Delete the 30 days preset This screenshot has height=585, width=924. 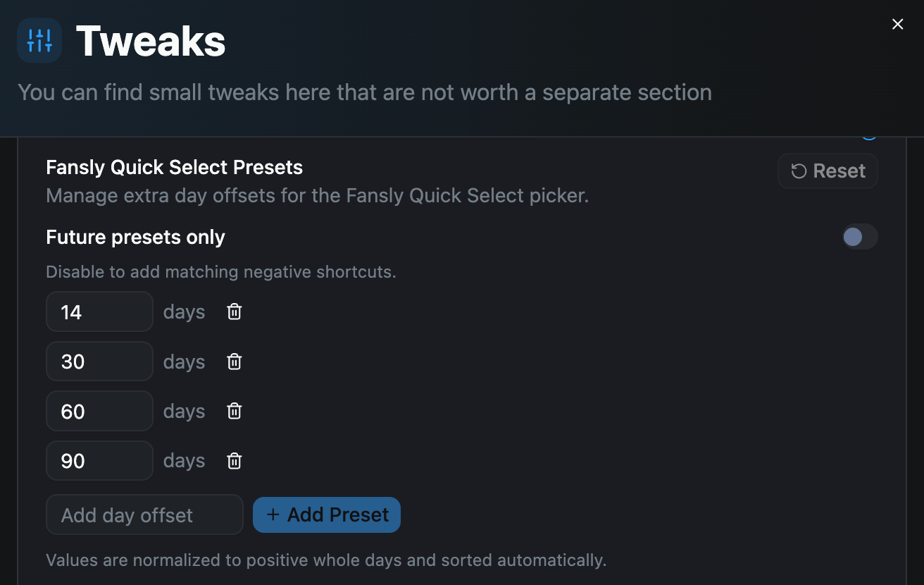tap(234, 361)
